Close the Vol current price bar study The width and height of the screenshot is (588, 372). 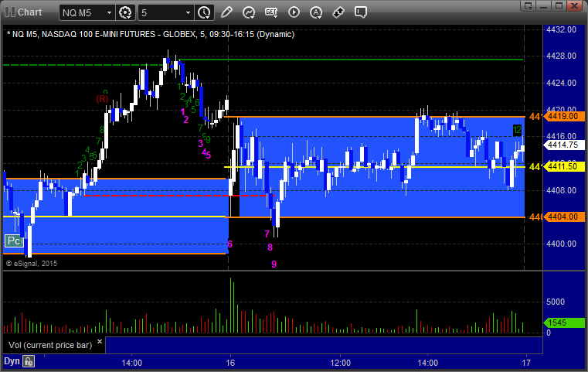click(100, 342)
